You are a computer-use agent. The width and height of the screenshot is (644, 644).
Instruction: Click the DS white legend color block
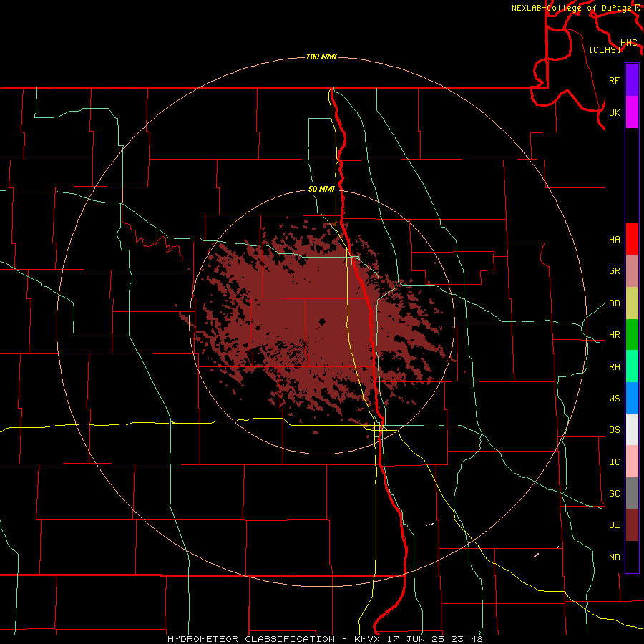point(632,429)
